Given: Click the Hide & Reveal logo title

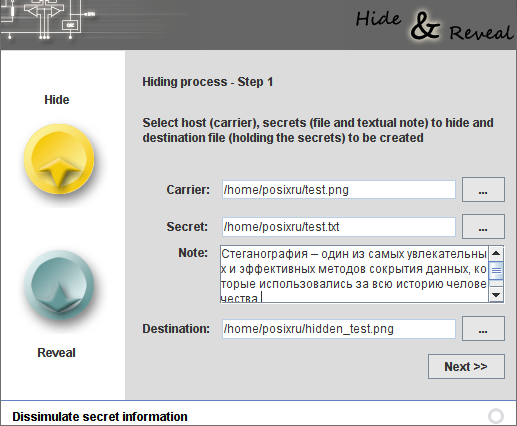Looking at the screenshot, I should coord(434,27).
